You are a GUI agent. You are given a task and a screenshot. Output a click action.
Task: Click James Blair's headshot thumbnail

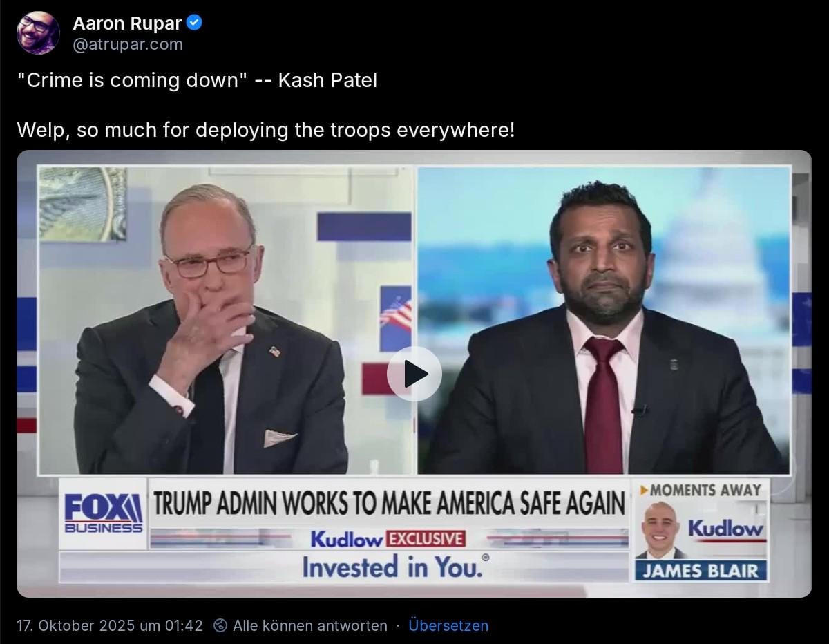tap(660, 530)
